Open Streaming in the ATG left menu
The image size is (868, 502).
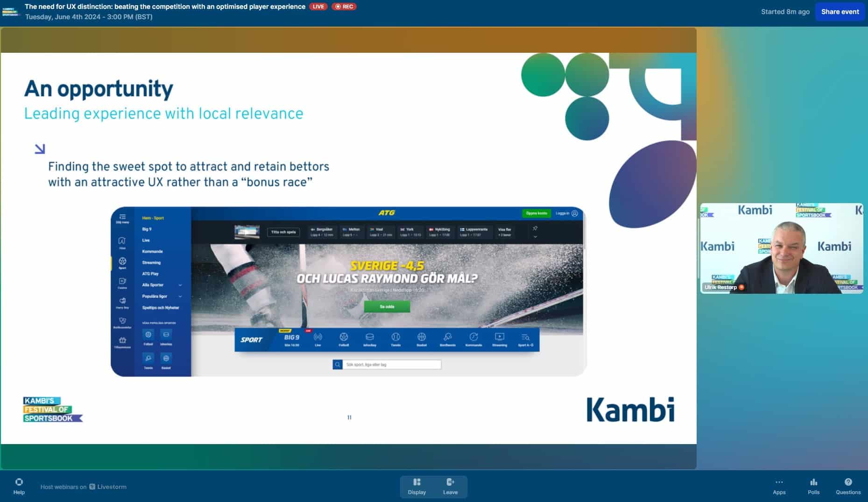coord(151,263)
